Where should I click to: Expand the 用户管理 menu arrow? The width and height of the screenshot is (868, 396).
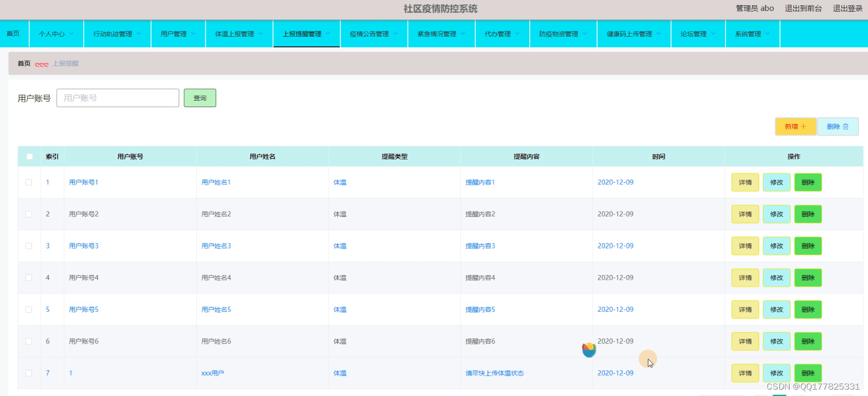193,34
